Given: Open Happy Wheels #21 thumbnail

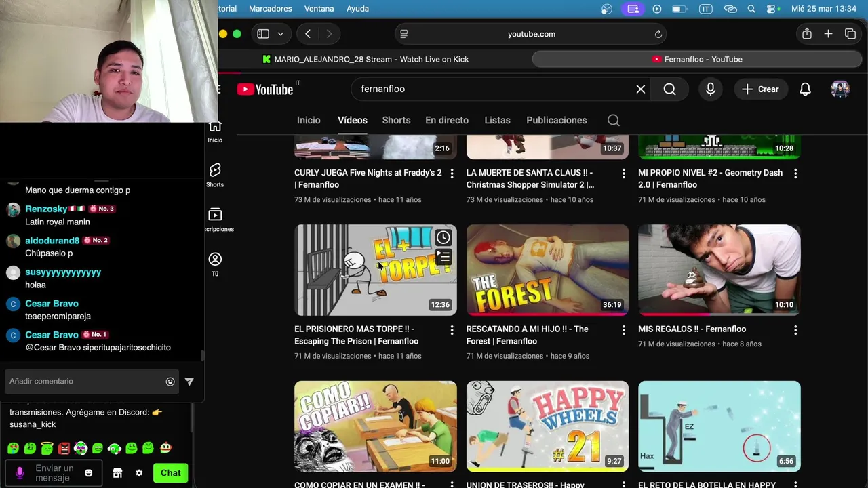Looking at the screenshot, I should pos(547,426).
